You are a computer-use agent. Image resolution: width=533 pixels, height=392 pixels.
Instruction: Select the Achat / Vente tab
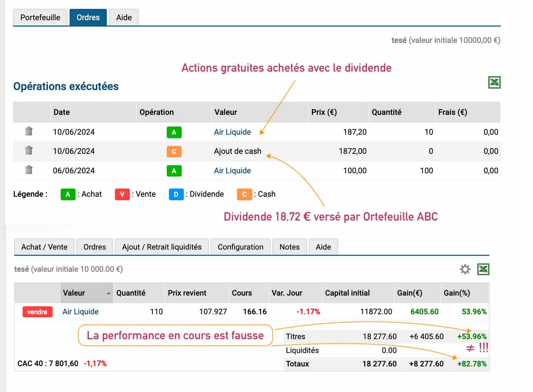click(44, 247)
